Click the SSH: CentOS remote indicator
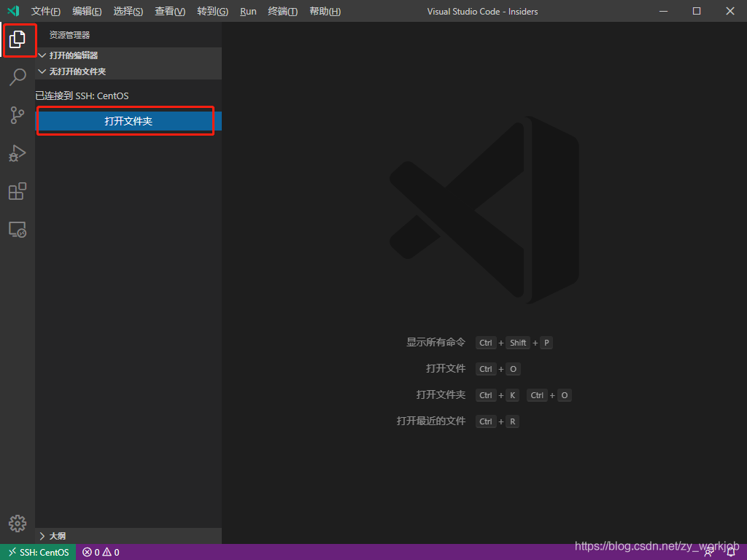 point(38,553)
